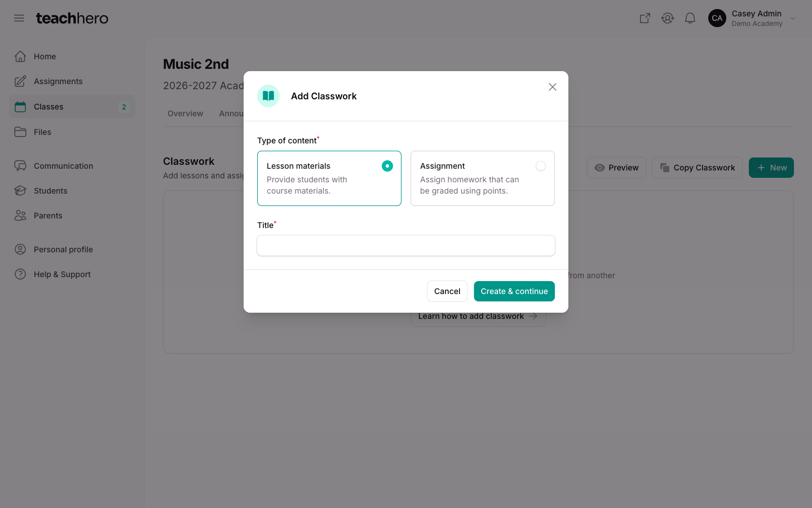Viewport: 812px width, 508px height.
Task: Open the notifications bell
Action: click(x=690, y=18)
